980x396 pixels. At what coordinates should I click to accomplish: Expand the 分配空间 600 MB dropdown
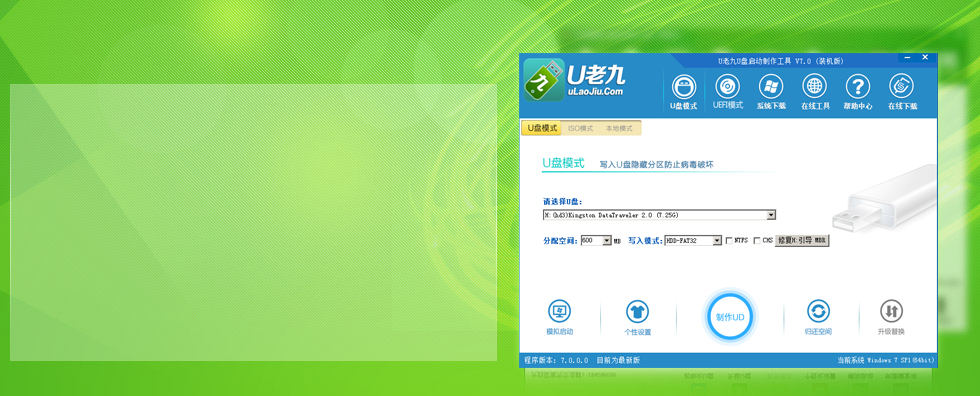[607, 240]
